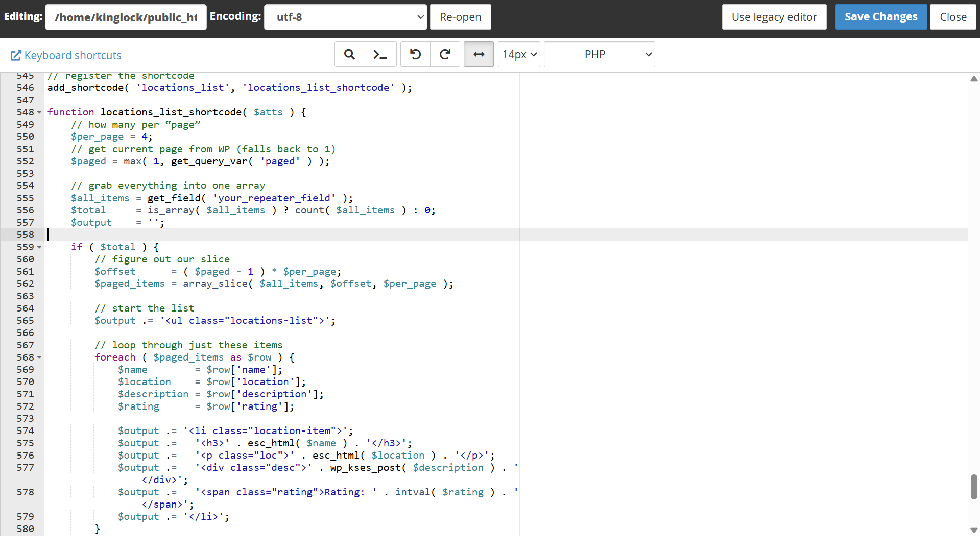980x551 pixels.
Task: Click the redo arrow icon
Action: coord(445,54)
